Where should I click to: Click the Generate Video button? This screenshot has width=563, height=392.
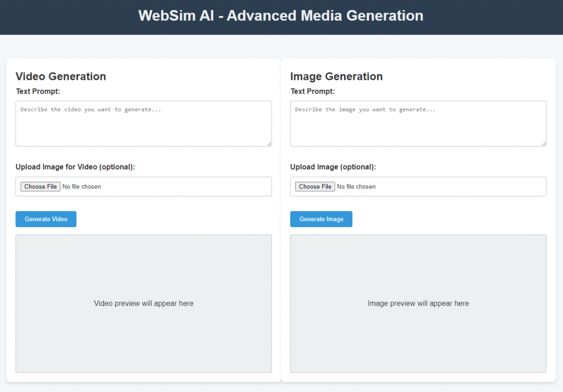[x=46, y=219]
